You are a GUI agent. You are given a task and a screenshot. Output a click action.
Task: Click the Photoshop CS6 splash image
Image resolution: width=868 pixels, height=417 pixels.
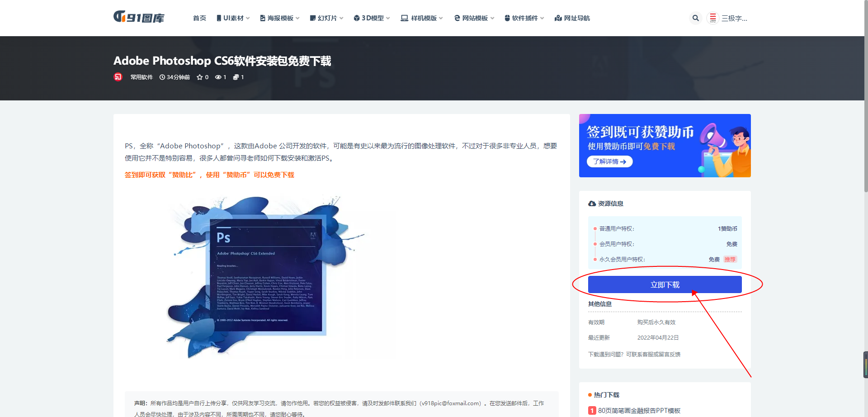(x=266, y=276)
